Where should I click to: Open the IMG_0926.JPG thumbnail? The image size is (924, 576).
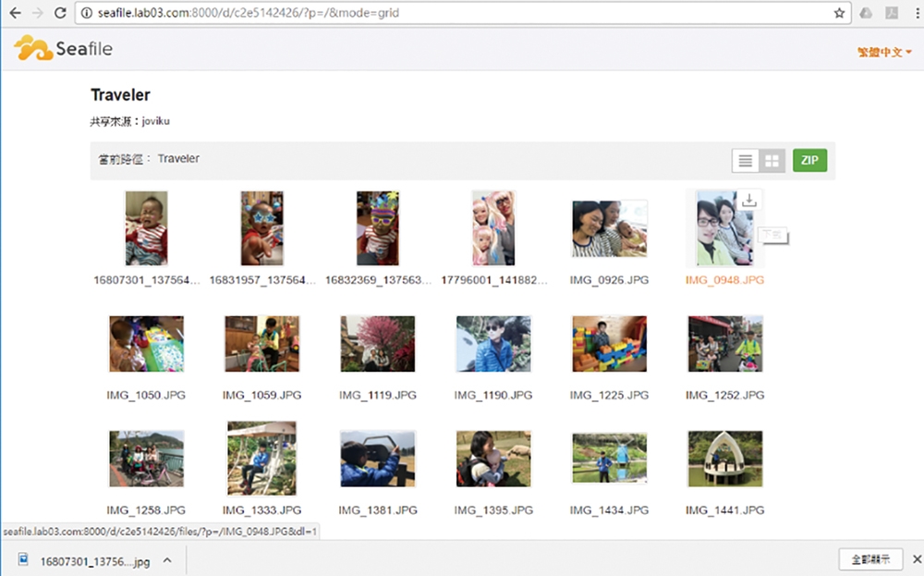click(609, 228)
